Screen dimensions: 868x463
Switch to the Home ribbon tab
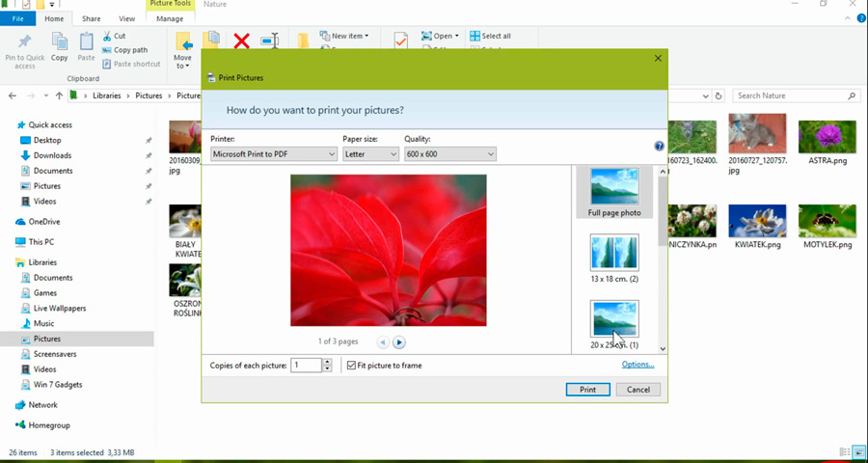54,18
